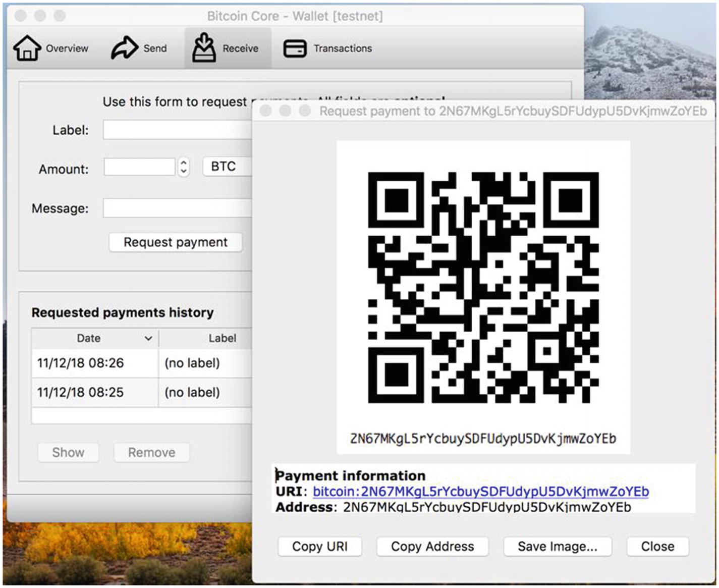Click the Save Image... button

point(558,547)
